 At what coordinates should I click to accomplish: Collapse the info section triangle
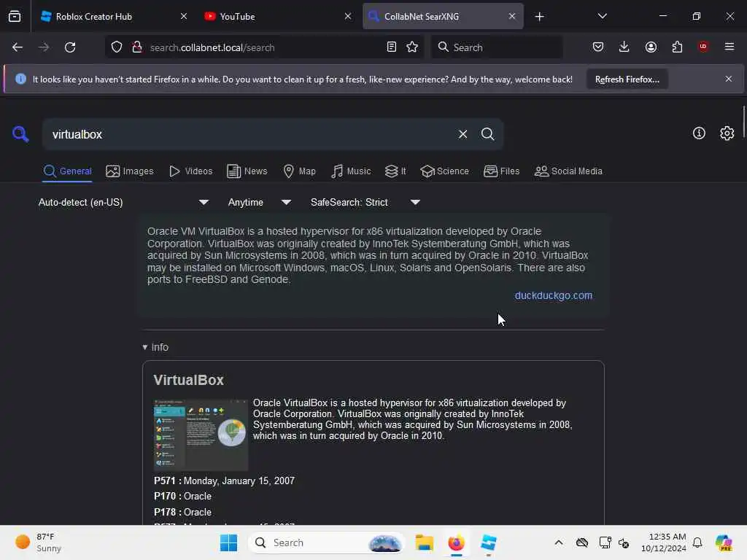(145, 347)
